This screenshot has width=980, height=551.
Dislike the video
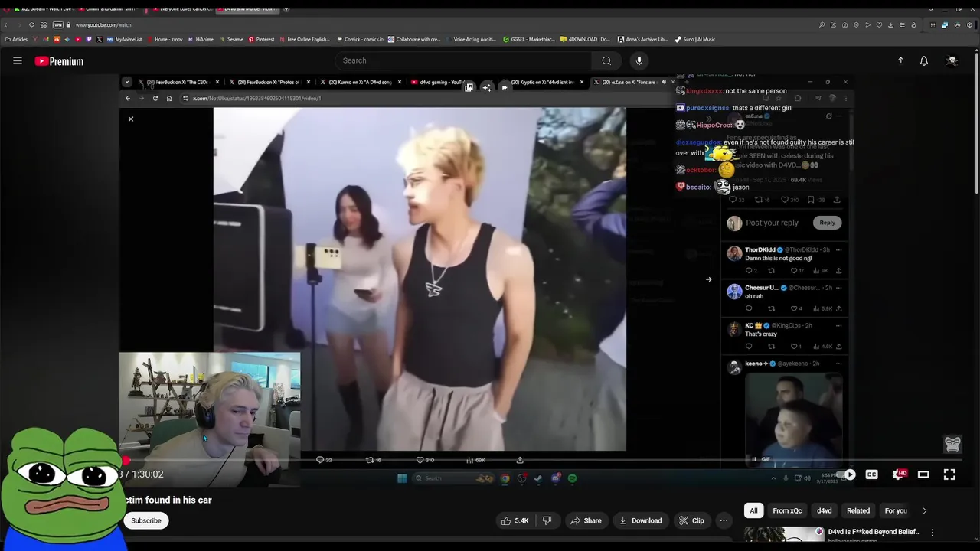pos(547,520)
